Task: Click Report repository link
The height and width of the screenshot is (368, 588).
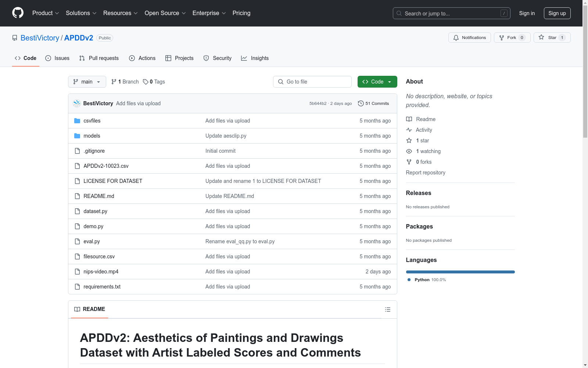Action: point(426,173)
